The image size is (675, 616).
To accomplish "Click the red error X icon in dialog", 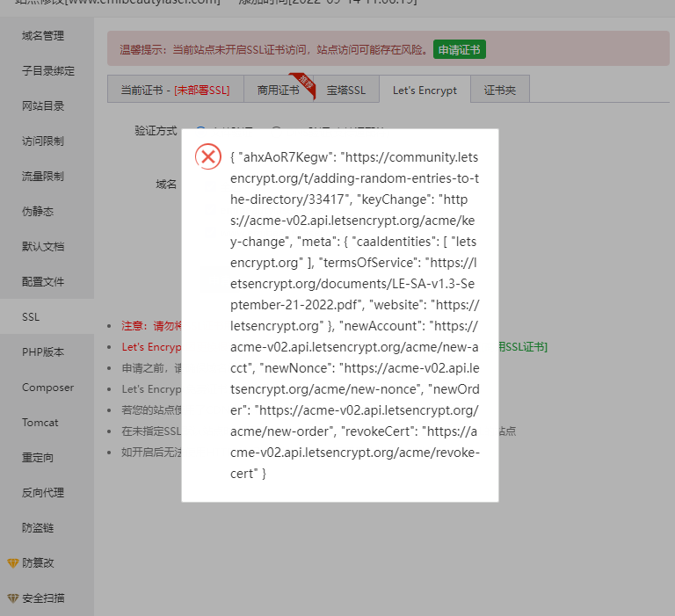I will click(x=208, y=156).
